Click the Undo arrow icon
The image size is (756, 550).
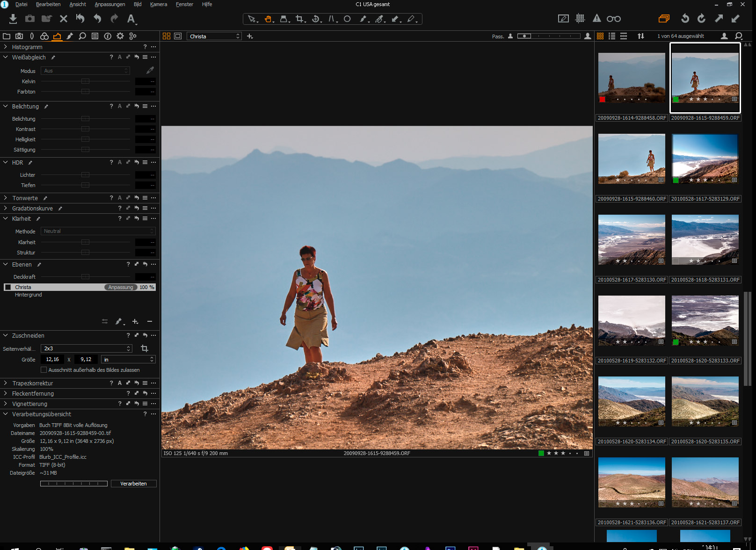tap(97, 19)
